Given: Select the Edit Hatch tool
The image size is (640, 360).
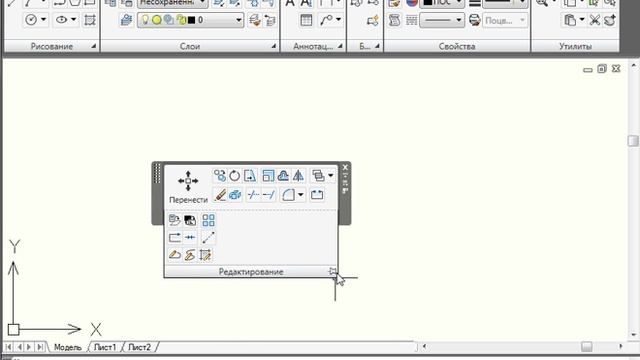Looking at the screenshot, I should coord(205,255).
